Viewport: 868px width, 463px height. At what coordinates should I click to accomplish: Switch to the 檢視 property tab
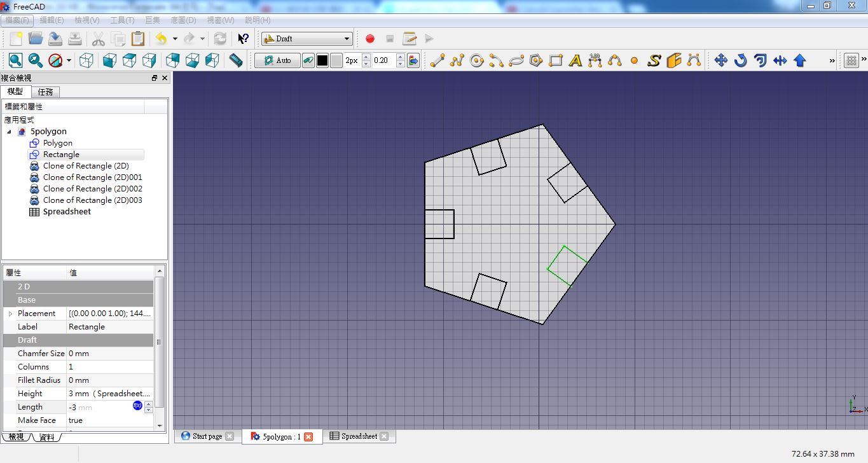point(16,437)
